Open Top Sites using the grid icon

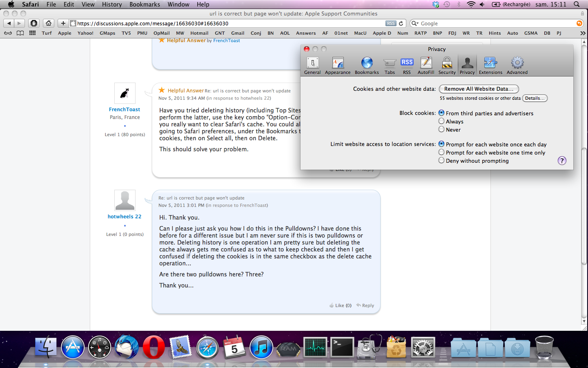tap(32, 33)
